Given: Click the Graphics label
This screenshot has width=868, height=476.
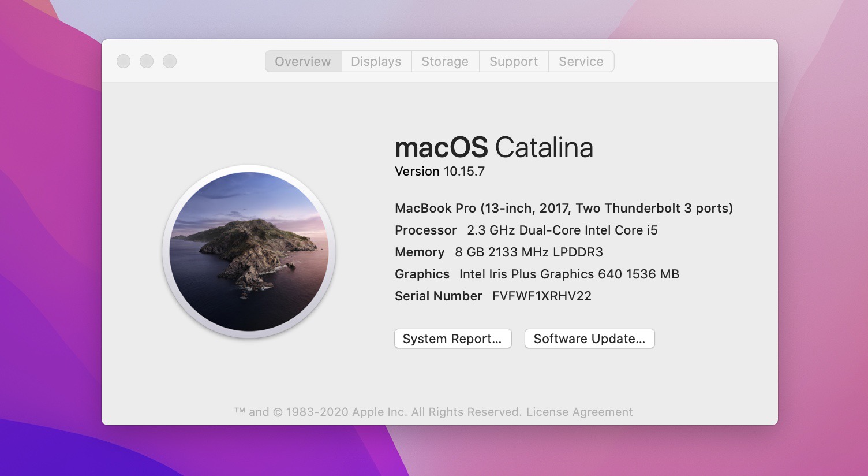Looking at the screenshot, I should [422, 274].
